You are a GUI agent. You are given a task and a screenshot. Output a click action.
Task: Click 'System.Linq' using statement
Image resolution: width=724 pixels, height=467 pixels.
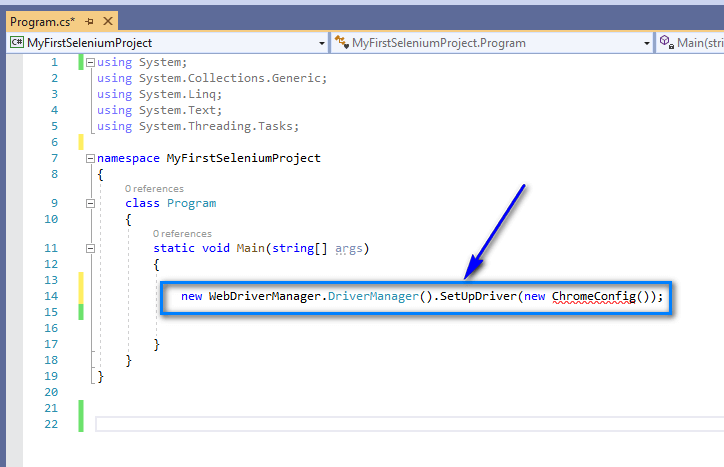click(x=178, y=94)
